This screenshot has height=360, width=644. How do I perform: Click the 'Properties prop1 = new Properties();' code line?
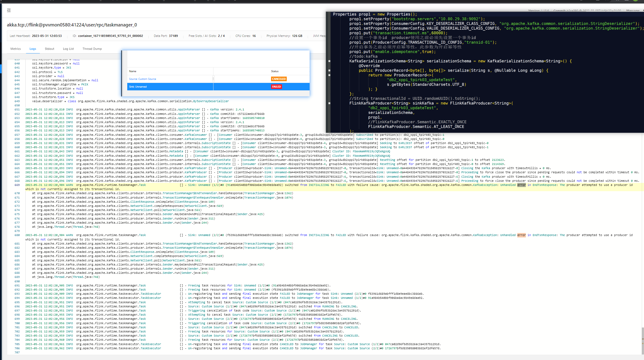pyautogui.click(x=375, y=14)
